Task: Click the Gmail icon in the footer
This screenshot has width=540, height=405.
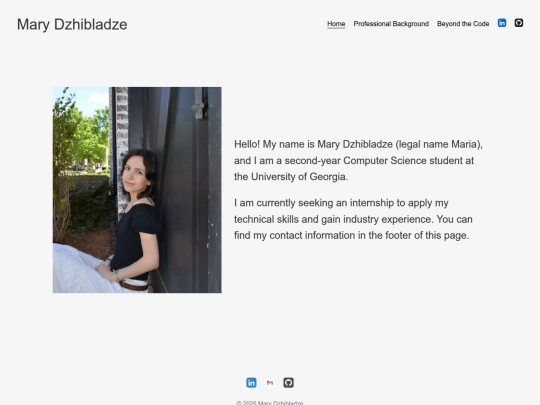Action: click(270, 383)
